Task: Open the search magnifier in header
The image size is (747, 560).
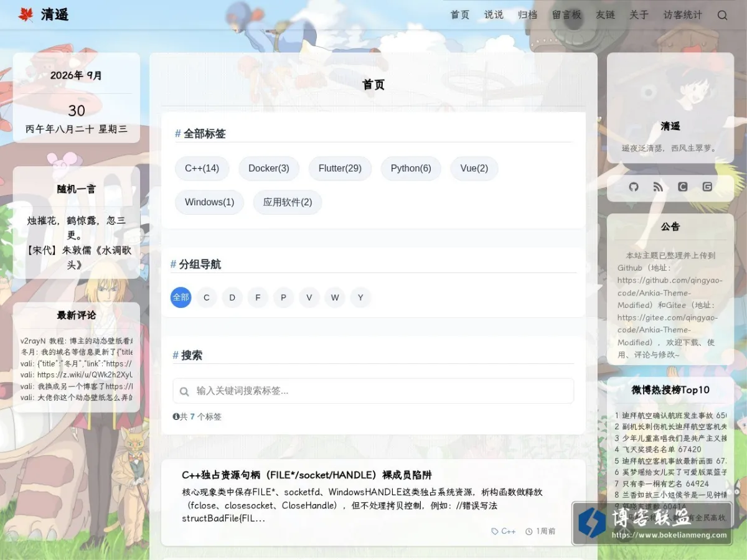Action: [x=722, y=15]
